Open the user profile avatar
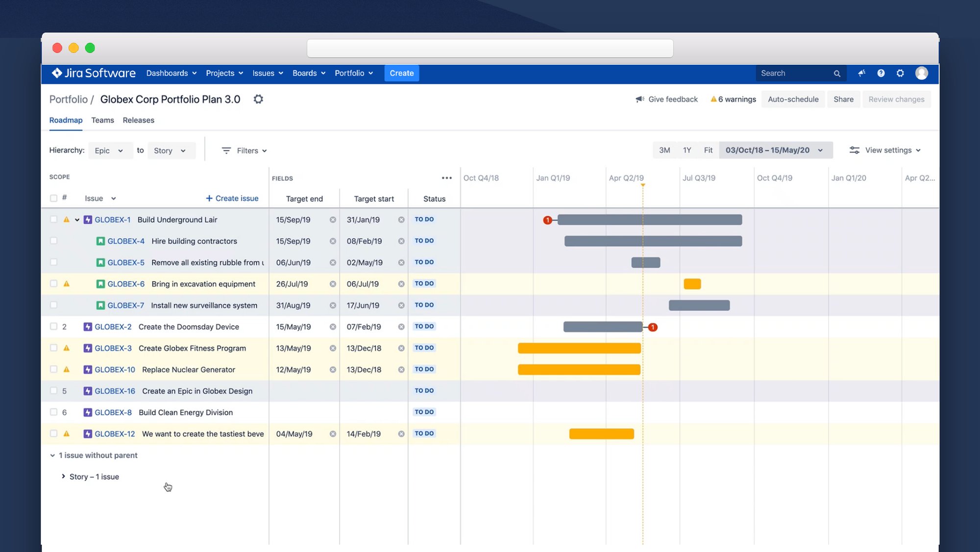Viewport: 980px width, 552px height. coord(922,73)
